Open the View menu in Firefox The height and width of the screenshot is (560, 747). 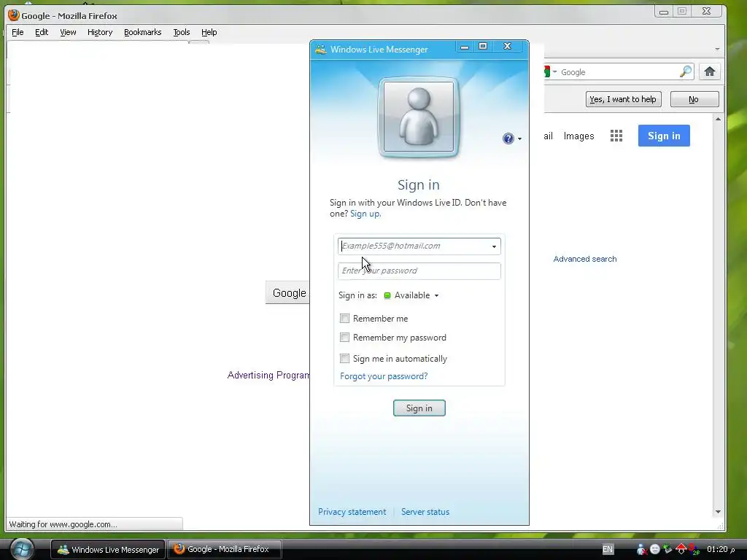(x=68, y=32)
